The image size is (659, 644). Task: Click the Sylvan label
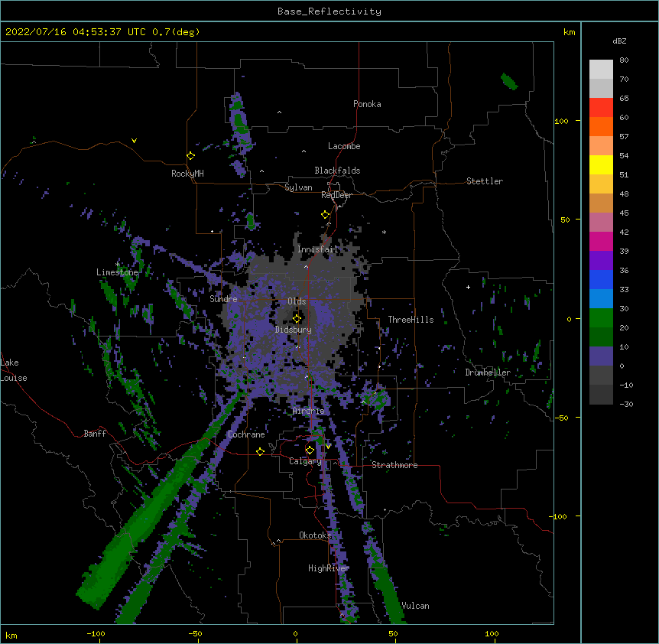tap(298, 187)
